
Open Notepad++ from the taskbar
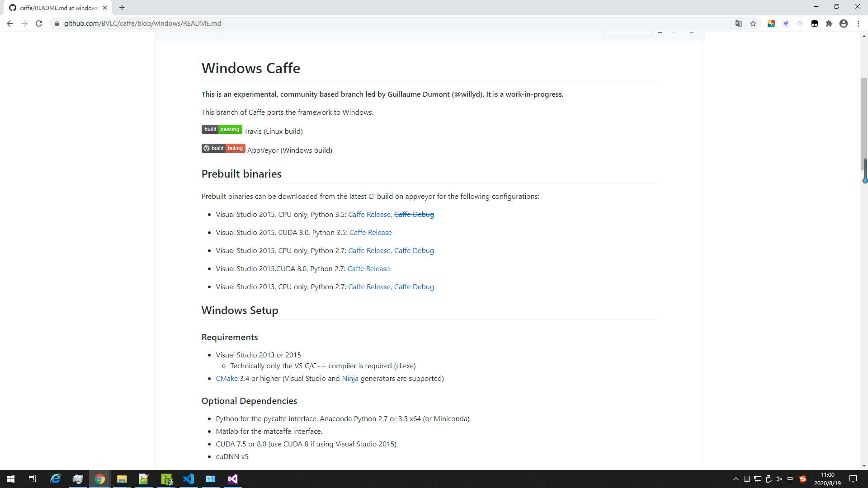(x=144, y=479)
